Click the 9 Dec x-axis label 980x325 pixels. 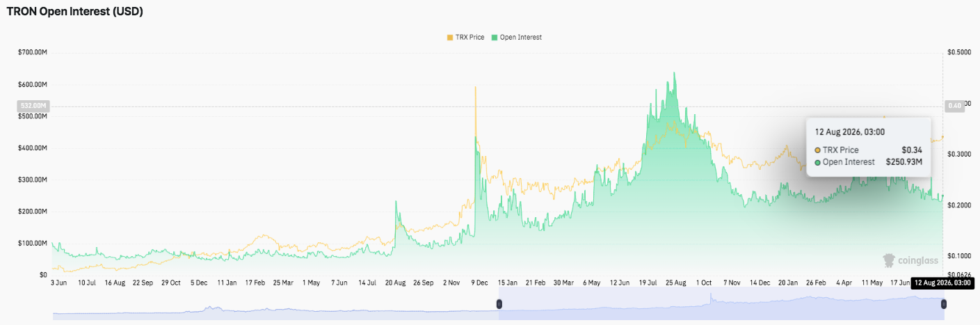click(480, 283)
